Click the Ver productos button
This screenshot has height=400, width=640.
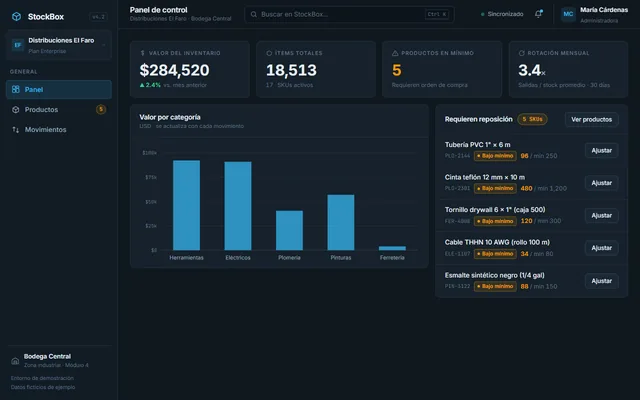(591, 119)
